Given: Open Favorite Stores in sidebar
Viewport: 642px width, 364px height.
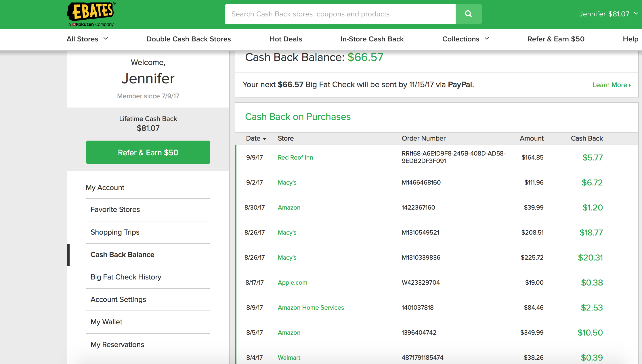Looking at the screenshot, I should [115, 210].
